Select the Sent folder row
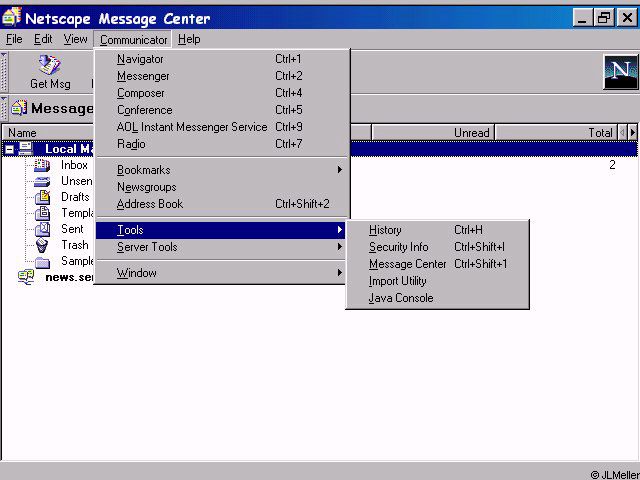This screenshot has width=640, height=480. pos(320,229)
